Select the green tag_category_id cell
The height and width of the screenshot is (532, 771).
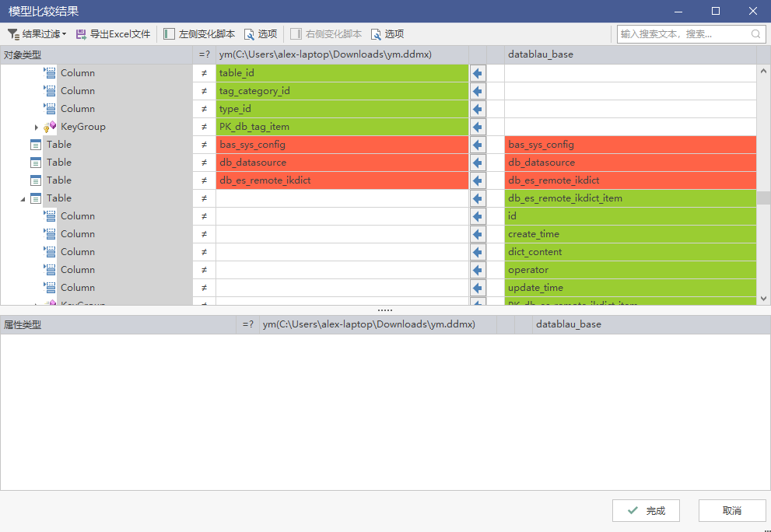tap(342, 91)
